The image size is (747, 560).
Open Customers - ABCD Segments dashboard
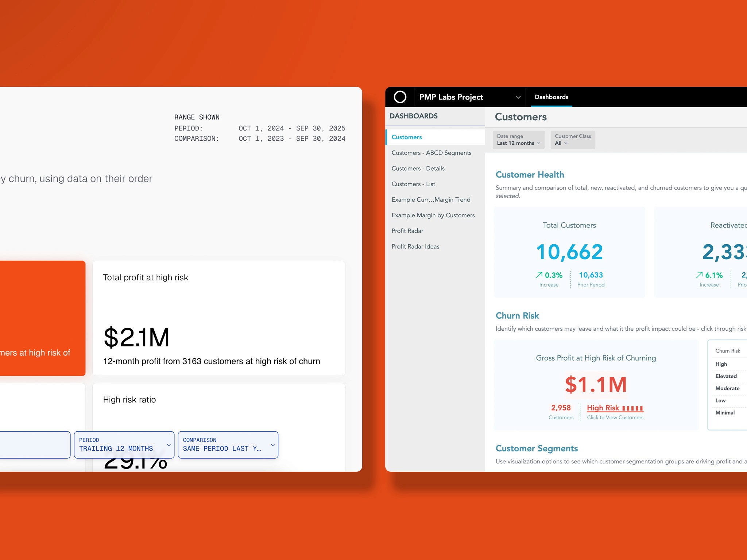[431, 153]
